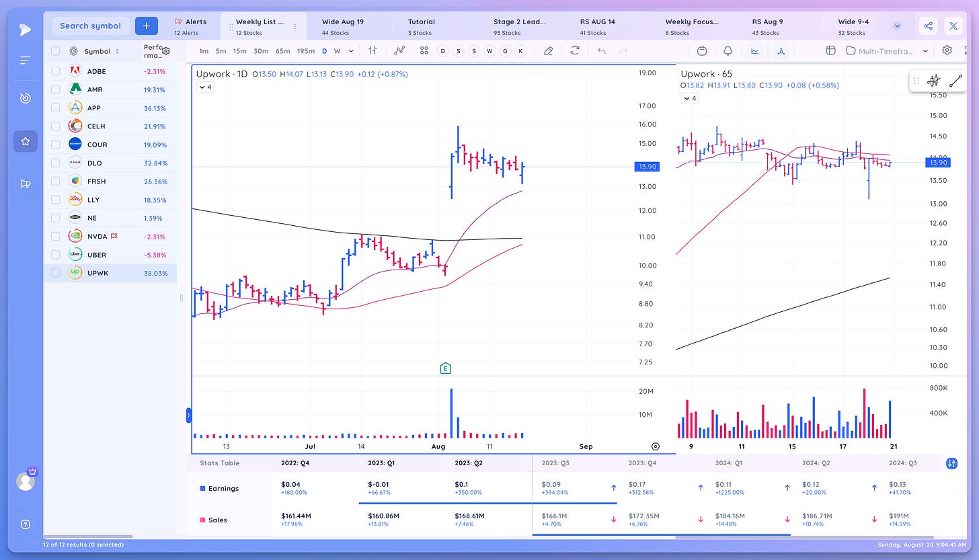The width and height of the screenshot is (979, 560).
Task: Click the W circular template button
Action: [x=490, y=51]
